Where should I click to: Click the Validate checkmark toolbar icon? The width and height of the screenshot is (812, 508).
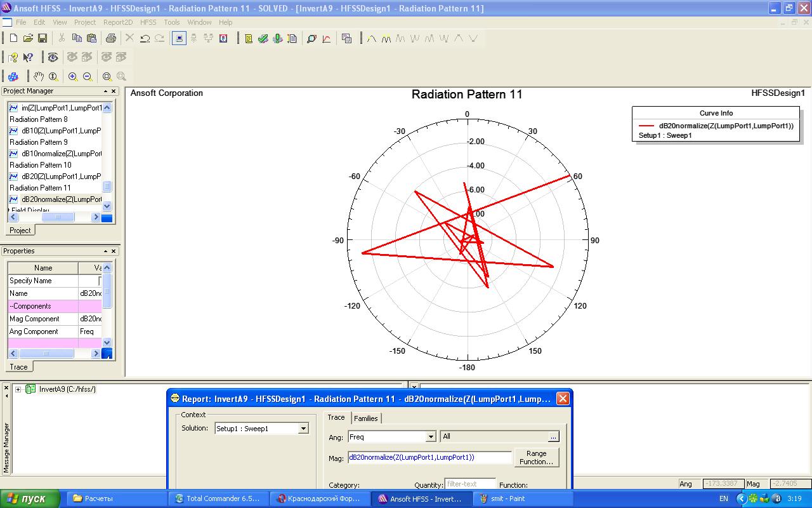point(263,39)
